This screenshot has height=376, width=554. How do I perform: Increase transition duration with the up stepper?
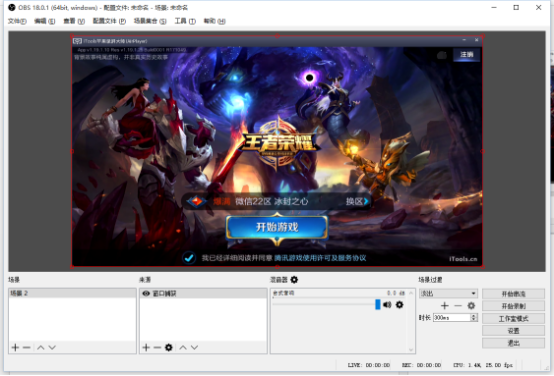click(473, 316)
